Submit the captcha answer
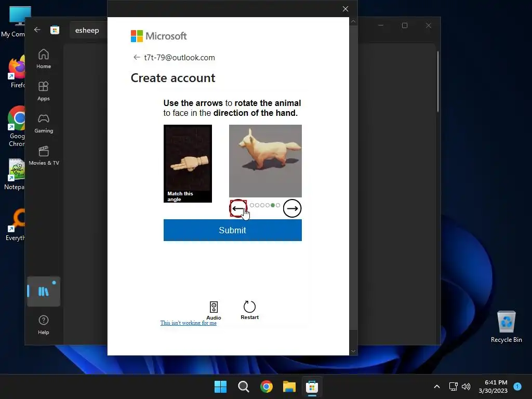 [x=232, y=230]
